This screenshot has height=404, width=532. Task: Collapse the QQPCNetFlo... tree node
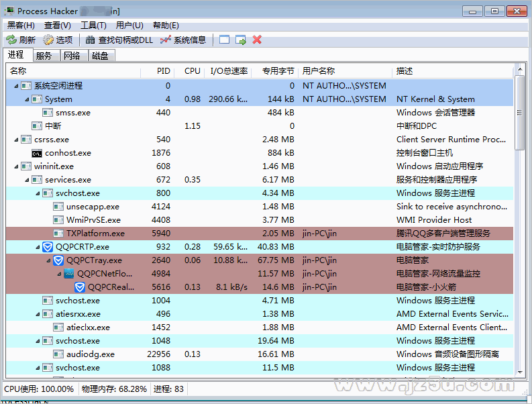coord(60,274)
